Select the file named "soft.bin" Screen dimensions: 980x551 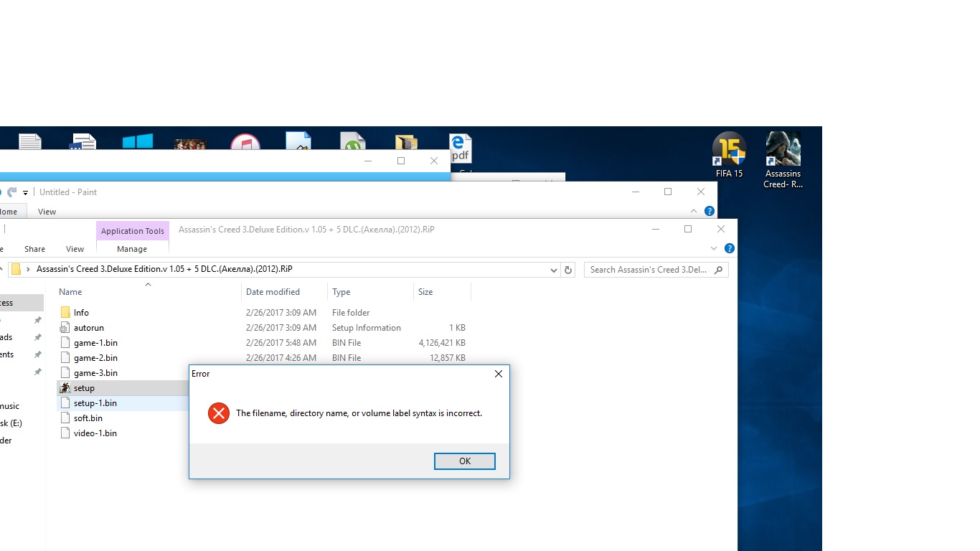[x=88, y=418]
